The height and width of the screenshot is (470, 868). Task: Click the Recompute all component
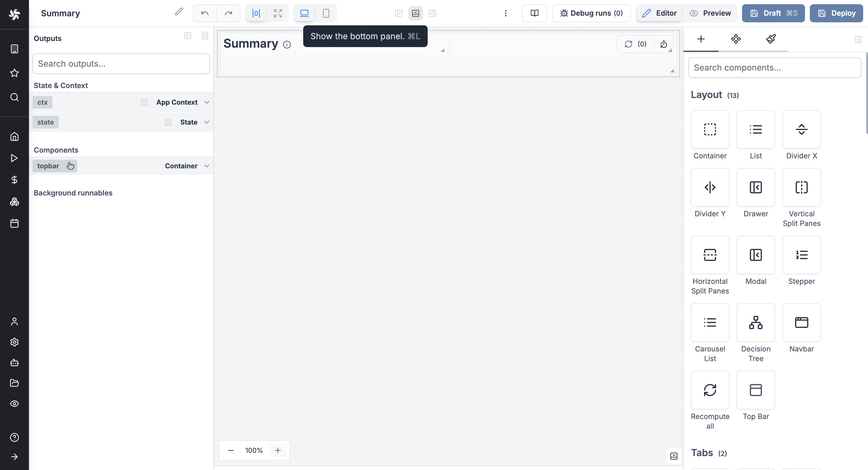(710, 390)
